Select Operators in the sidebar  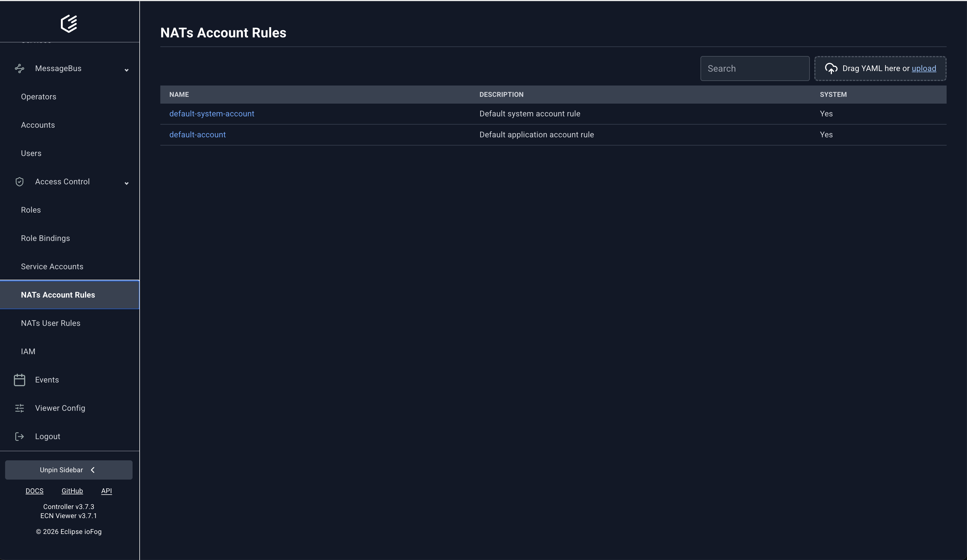pos(38,97)
